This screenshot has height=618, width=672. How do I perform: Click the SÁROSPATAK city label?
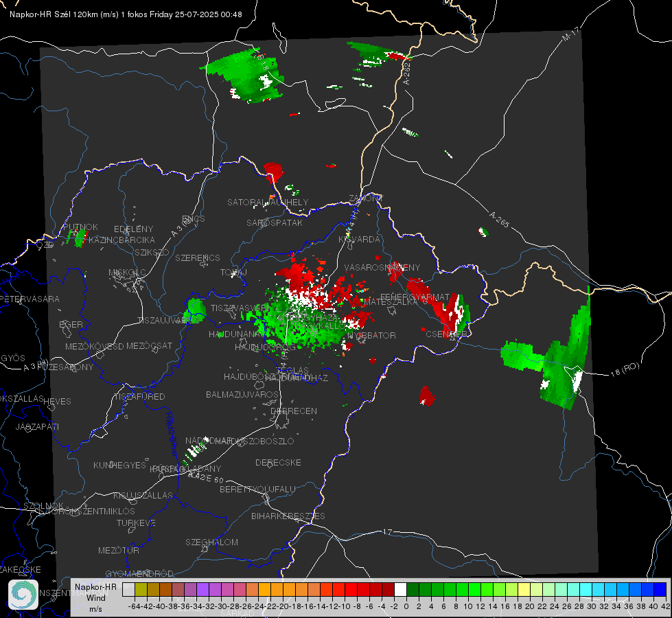[275, 222]
